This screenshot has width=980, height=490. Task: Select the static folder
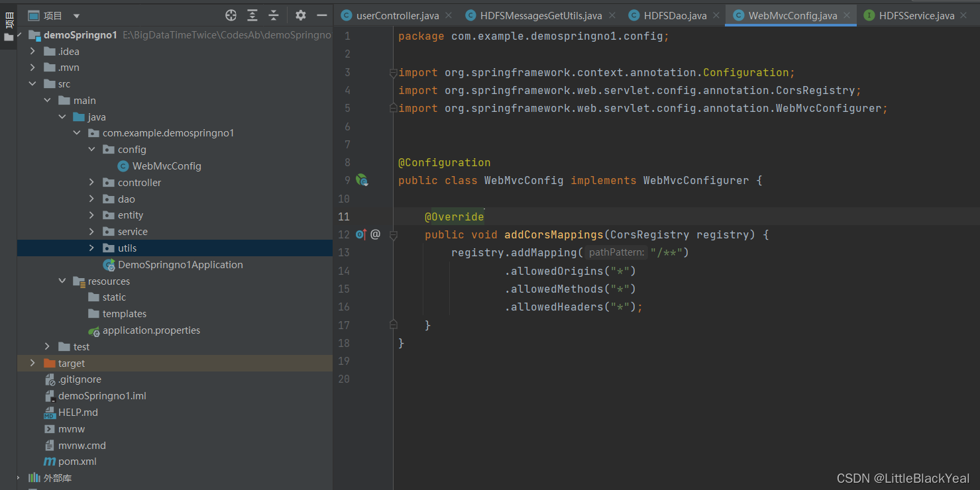tap(114, 297)
